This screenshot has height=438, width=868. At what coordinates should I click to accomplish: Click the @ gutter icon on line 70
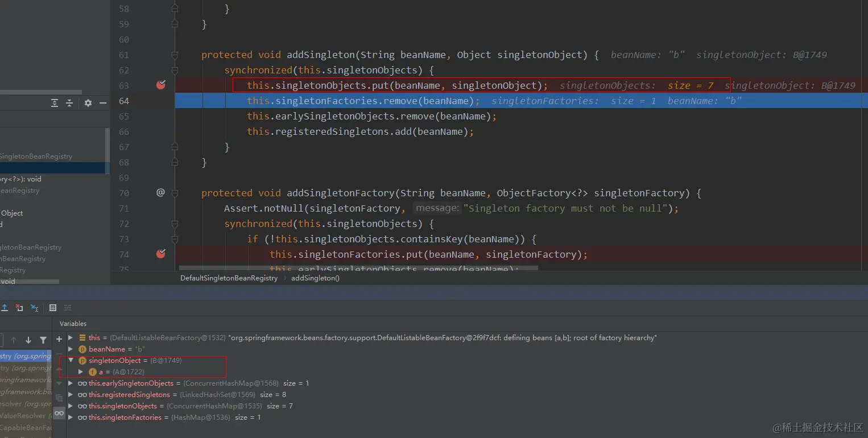pyautogui.click(x=160, y=193)
